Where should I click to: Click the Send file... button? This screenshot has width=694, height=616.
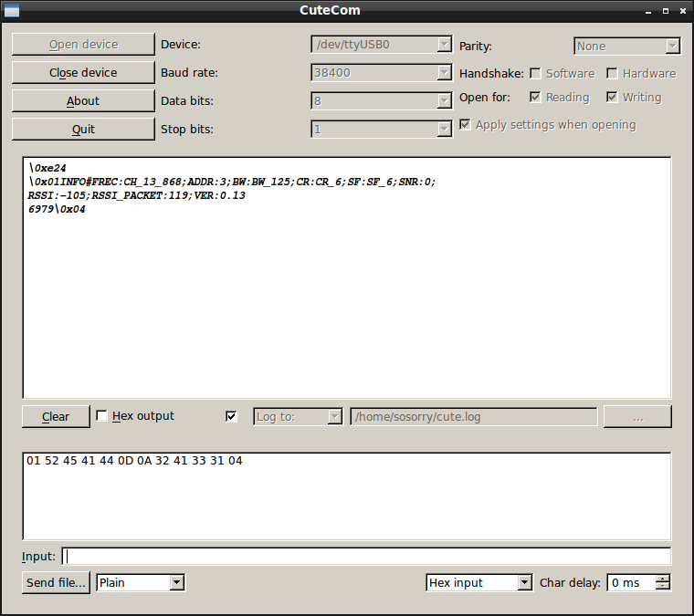(56, 582)
